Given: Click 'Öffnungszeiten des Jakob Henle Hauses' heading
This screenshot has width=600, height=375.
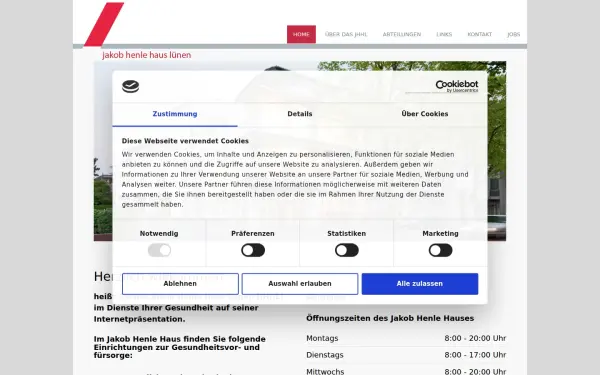Looking at the screenshot, I should (x=390, y=318).
